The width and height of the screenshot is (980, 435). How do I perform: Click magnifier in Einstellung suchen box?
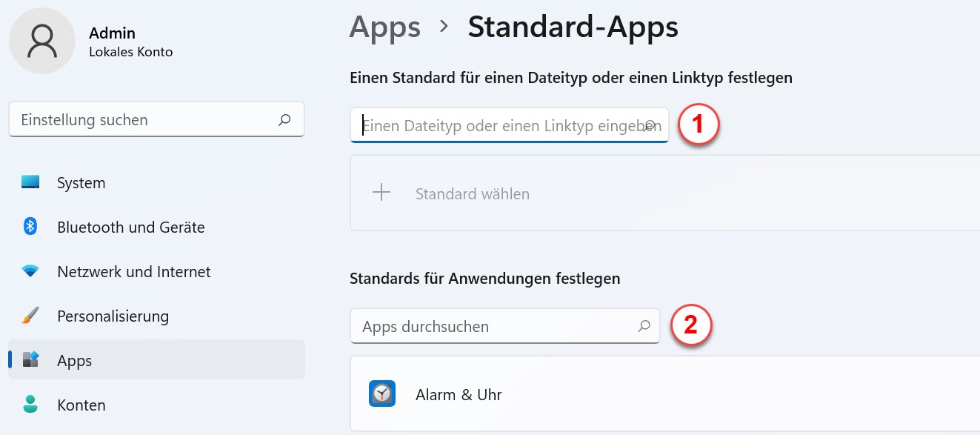pos(284,120)
